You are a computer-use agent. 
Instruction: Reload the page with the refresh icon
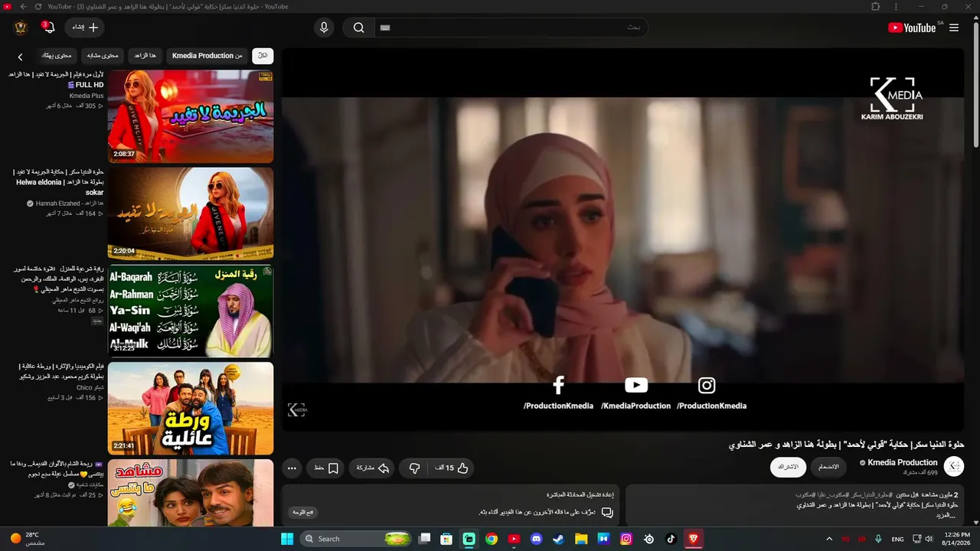(x=38, y=6)
